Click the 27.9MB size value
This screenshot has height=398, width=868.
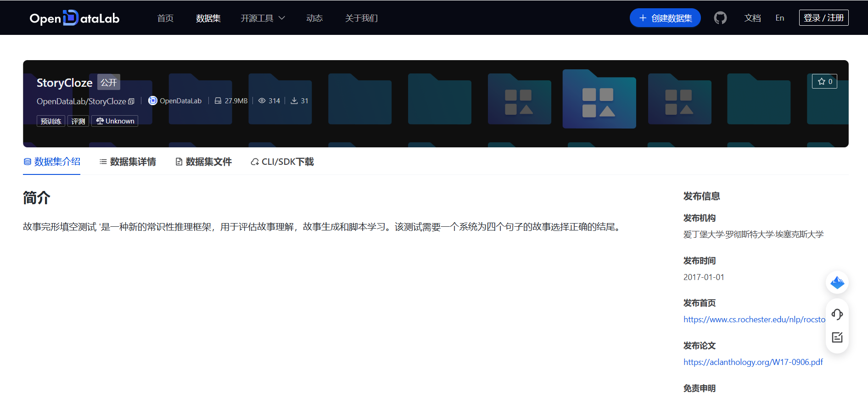(236, 101)
